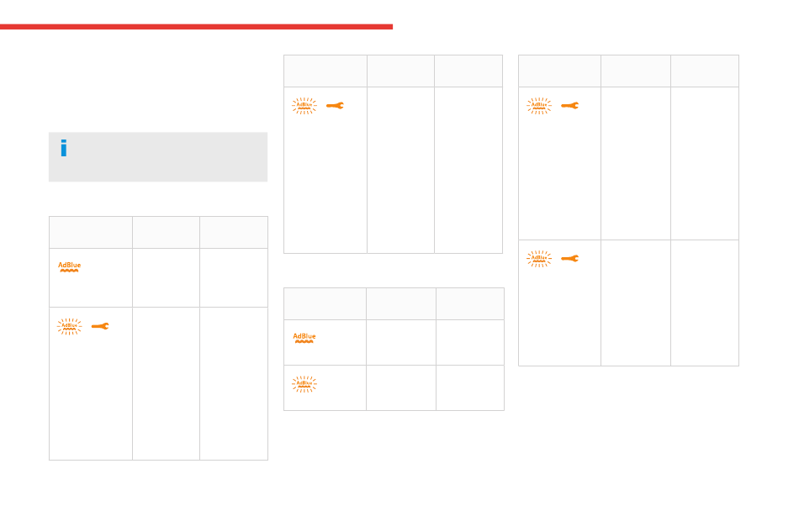This screenshot has height=532, width=799.
Task: Click first header cell of right table
Action: coord(559,71)
